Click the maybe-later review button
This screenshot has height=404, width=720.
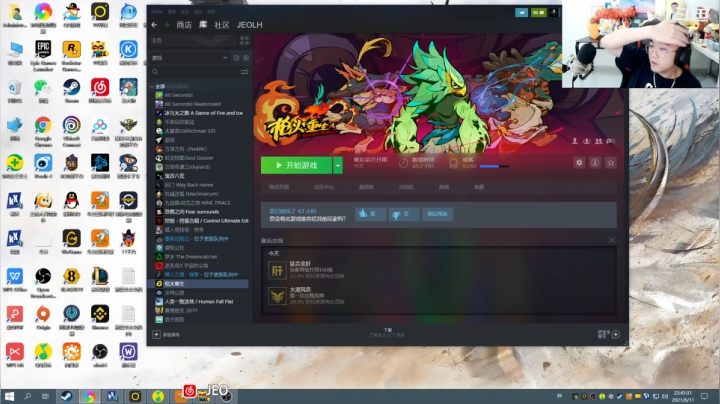tap(438, 214)
